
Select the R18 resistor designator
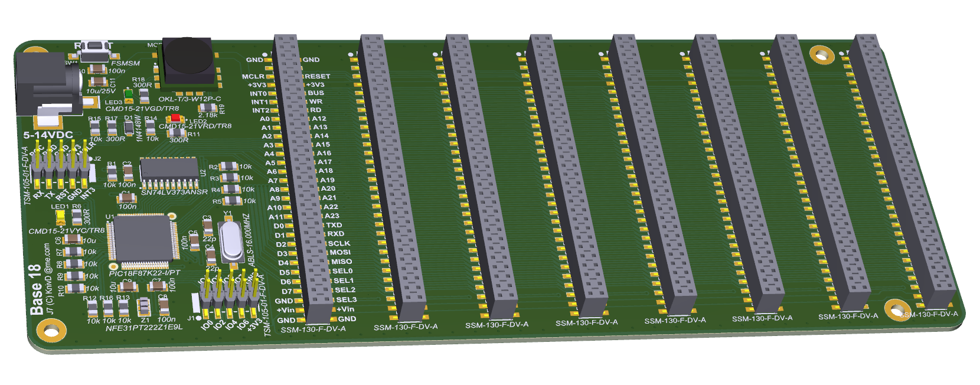point(138,79)
